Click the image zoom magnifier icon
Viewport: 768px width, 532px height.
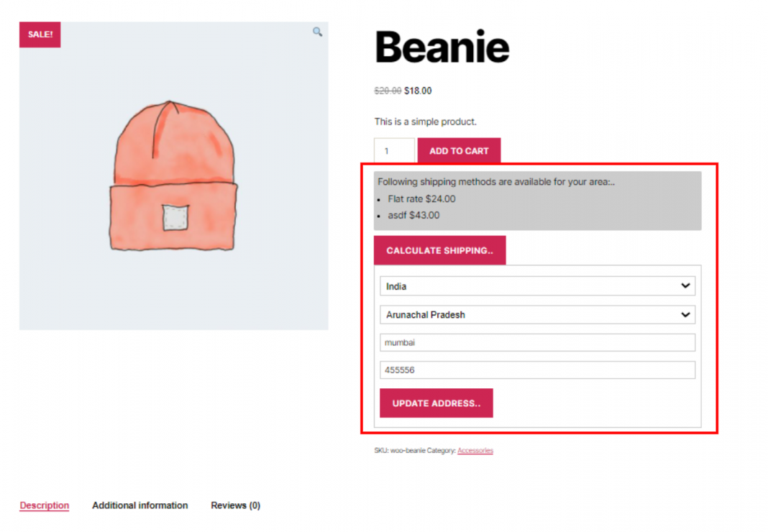point(316,32)
